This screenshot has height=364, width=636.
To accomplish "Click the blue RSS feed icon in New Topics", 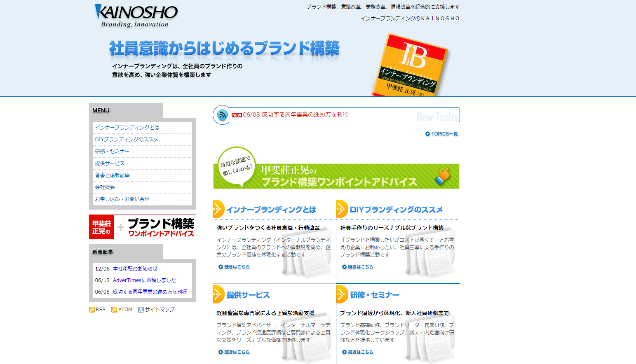I will [223, 115].
